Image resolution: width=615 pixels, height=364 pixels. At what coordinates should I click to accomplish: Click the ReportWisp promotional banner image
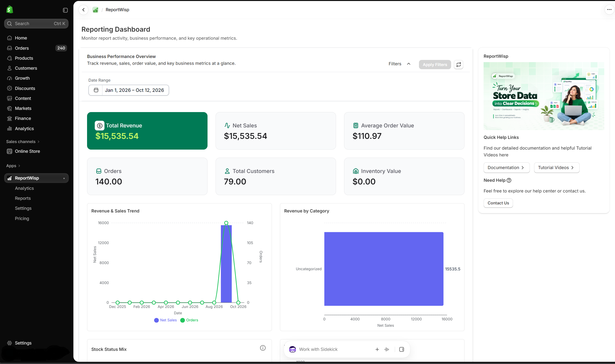click(x=544, y=96)
